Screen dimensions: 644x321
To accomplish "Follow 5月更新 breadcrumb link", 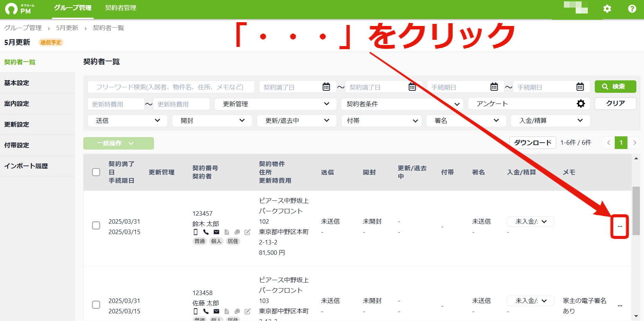I will click(x=67, y=28).
